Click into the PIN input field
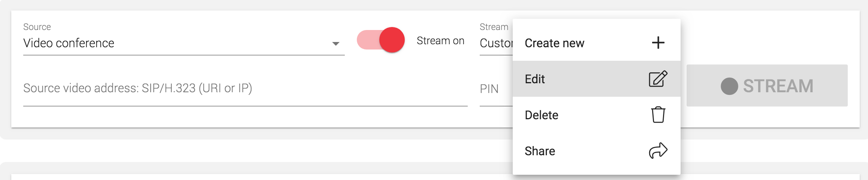The width and height of the screenshot is (868, 180). (x=495, y=89)
